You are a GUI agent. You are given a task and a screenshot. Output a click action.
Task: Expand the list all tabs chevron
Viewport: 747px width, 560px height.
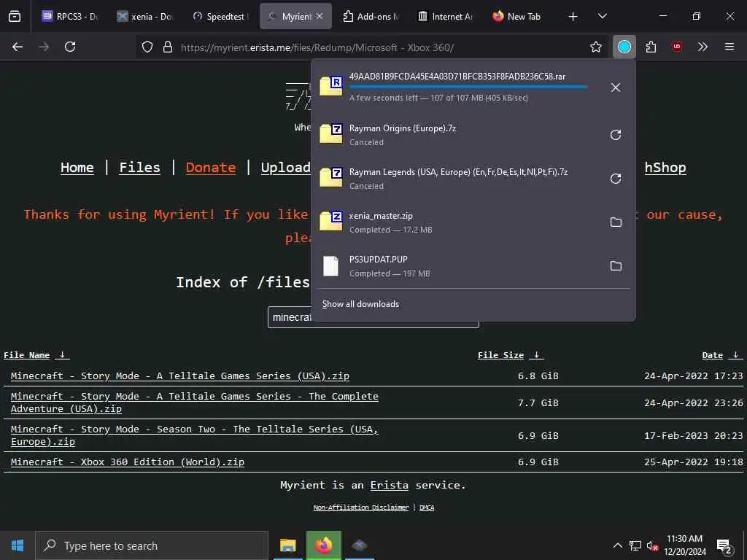tap(602, 16)
